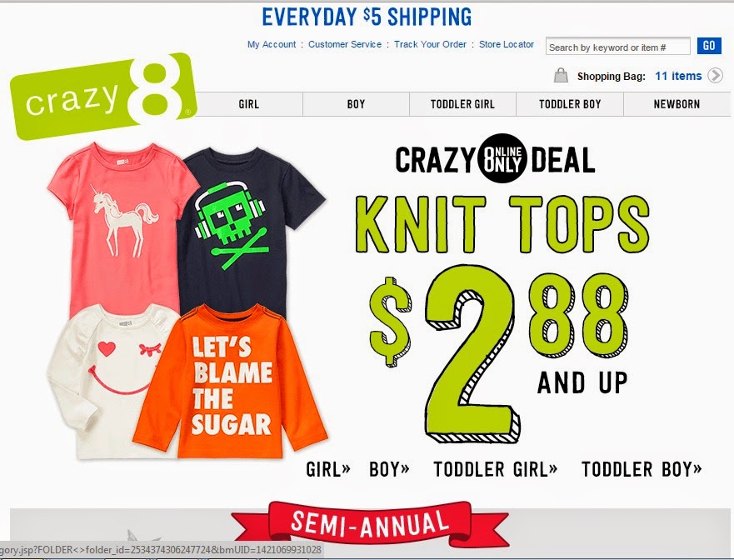Click the gray arrow beside 11 items
The width and height of the screenshot is (734, 560).
[715, 75]
